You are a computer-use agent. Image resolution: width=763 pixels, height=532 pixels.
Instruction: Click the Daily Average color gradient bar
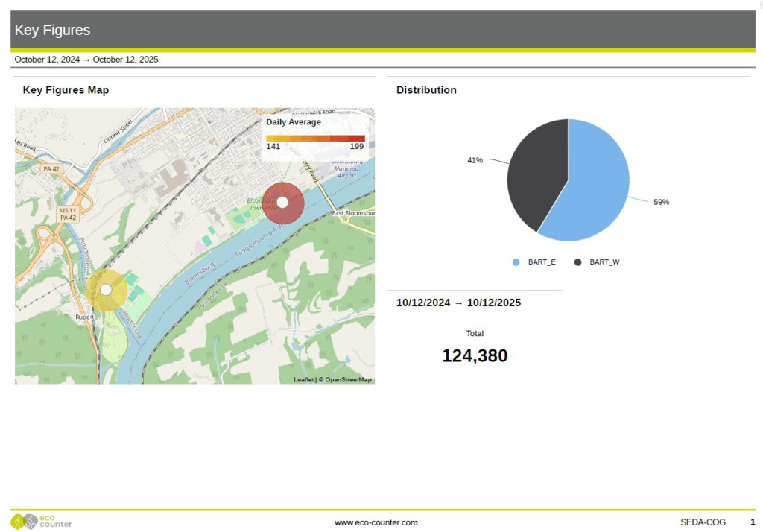coord(315,138)
